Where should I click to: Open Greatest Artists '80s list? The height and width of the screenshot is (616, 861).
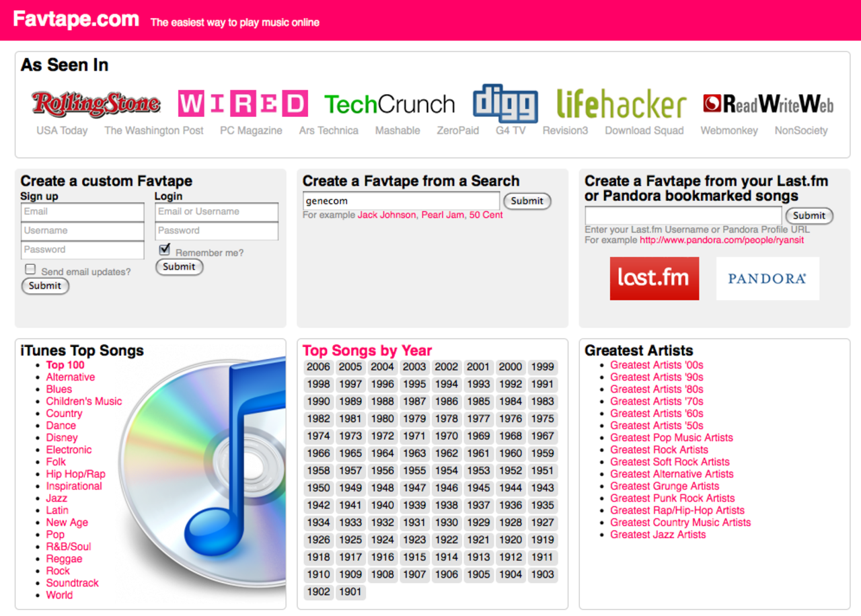[x=657, y=389]
